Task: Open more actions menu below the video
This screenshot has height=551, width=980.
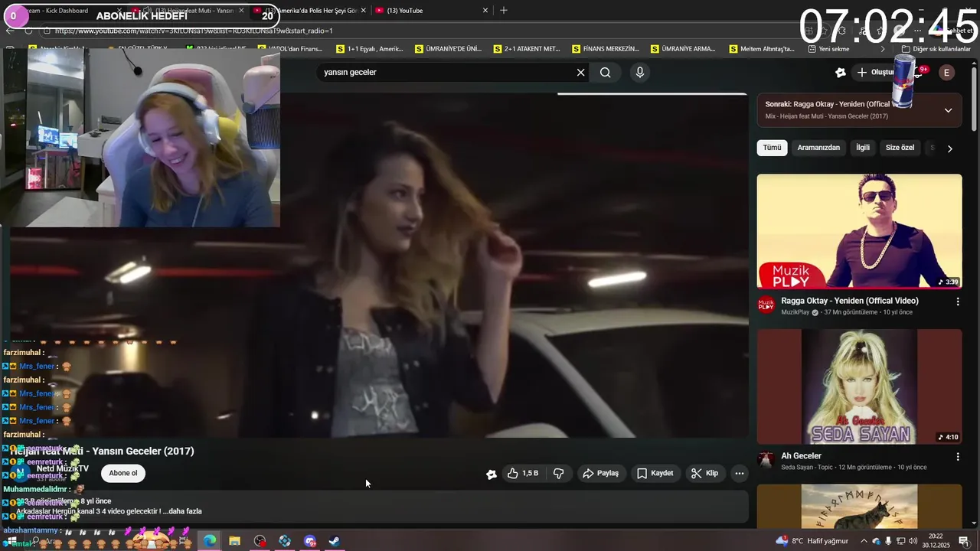Action: click(740, 474)
